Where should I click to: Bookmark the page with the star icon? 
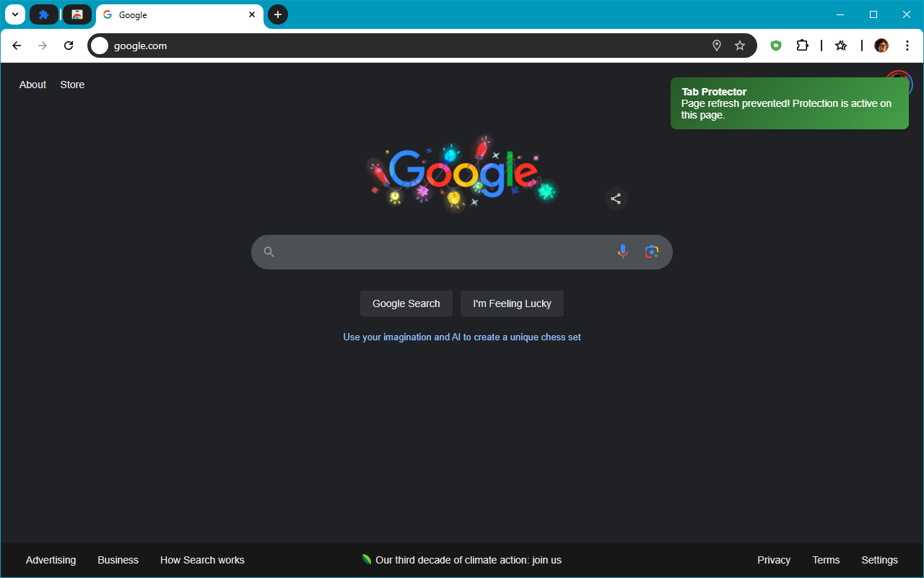click(739, 45)
